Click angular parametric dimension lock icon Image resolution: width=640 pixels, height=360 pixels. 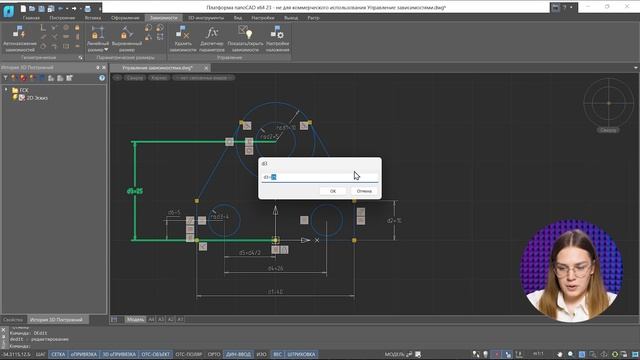coord(148,37)
